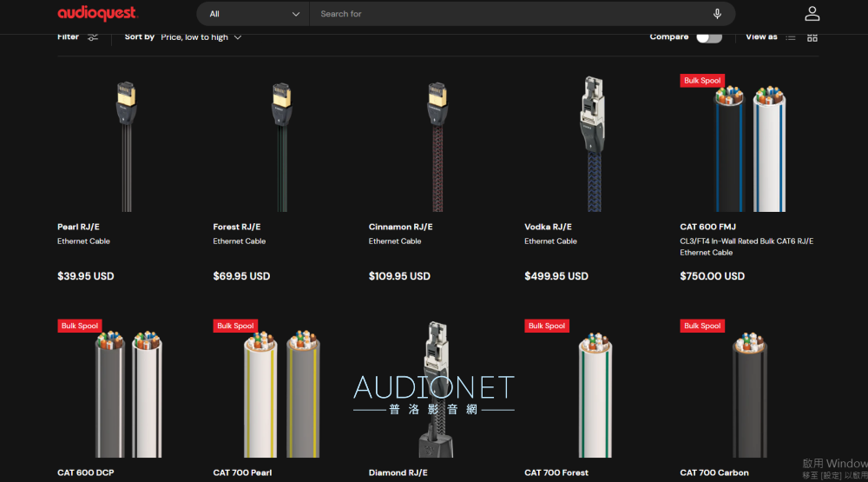
Task: Click the CAT 600 FMJ title link
Action: (x=708, y=227)
